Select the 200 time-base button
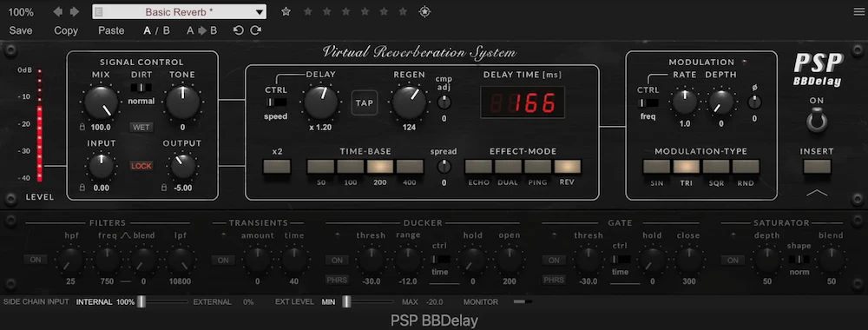This screenshot has width=868, height=330. pos(380,167)
